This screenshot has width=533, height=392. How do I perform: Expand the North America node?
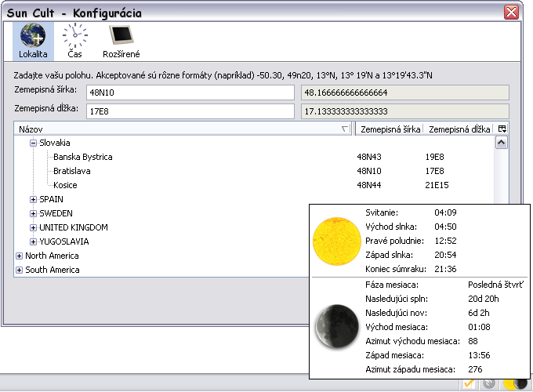tap(19, 256)
